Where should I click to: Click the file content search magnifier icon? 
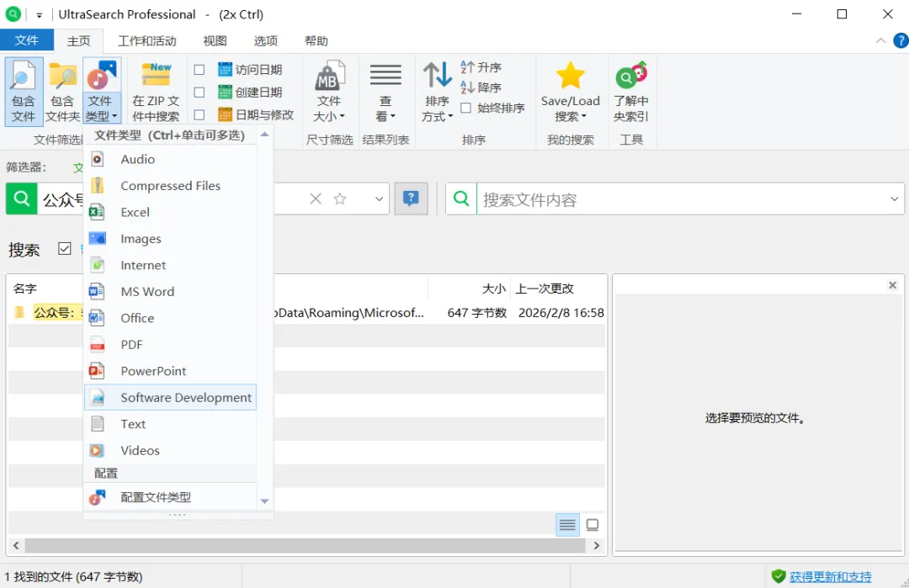[x=461, y=199]
